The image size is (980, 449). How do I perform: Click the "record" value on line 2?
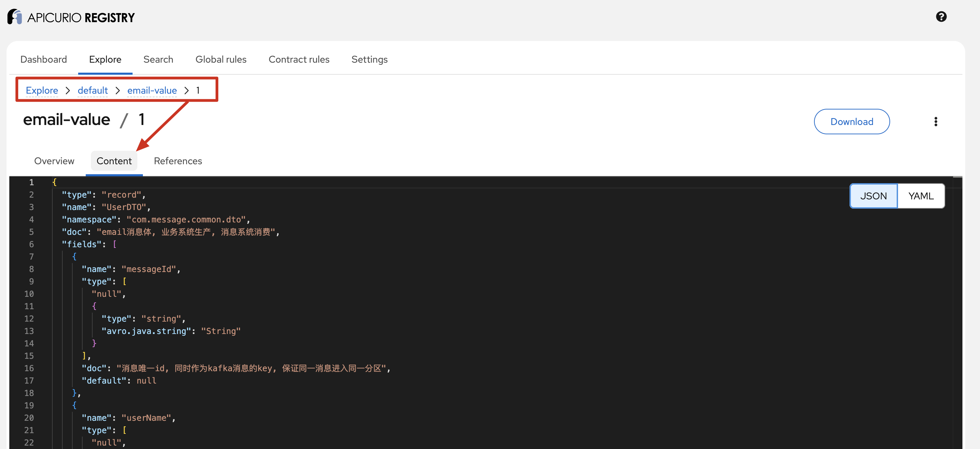click(x=121, y=195)
